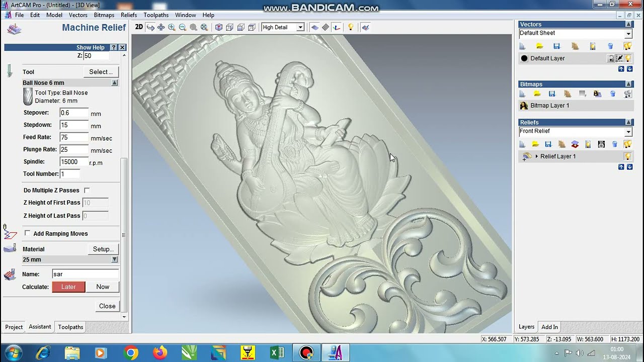Screen dimensions: 644x362
Task: Click the Save bitmap layer disk icon
Action: pyautogui.click(x=552, y=94)
